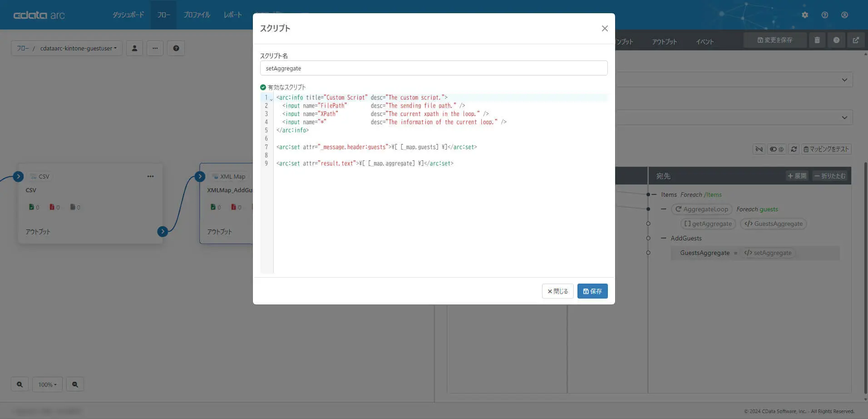Image resolution: width=868 pixels, height=419 pixels.
Task: Click the GuestsAggregate script badge
Action: [774, 224]
